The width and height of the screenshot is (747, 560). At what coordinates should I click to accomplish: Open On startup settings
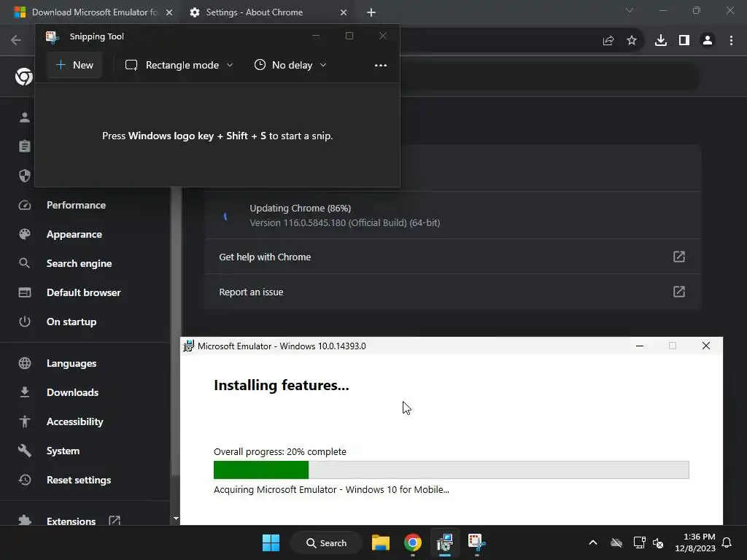pos(71,322)
